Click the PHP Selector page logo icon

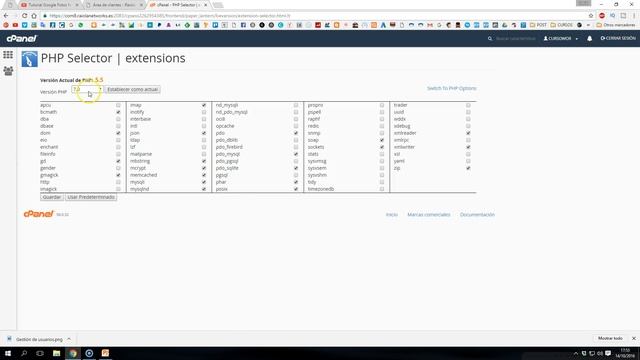point(29,59)
